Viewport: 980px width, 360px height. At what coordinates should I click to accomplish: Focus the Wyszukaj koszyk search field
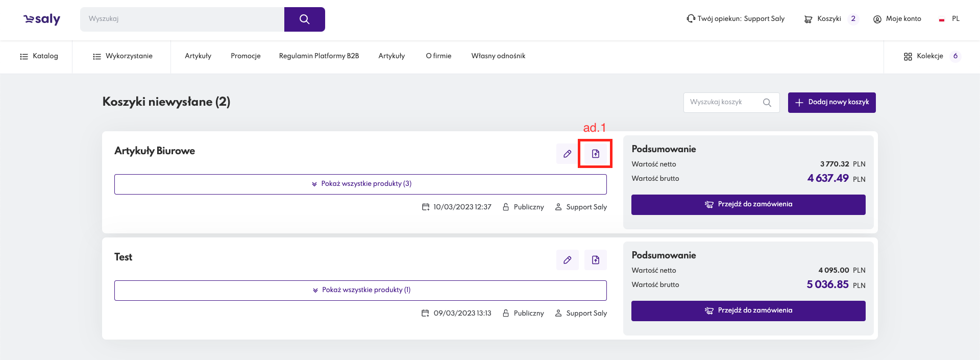point(722,102)
